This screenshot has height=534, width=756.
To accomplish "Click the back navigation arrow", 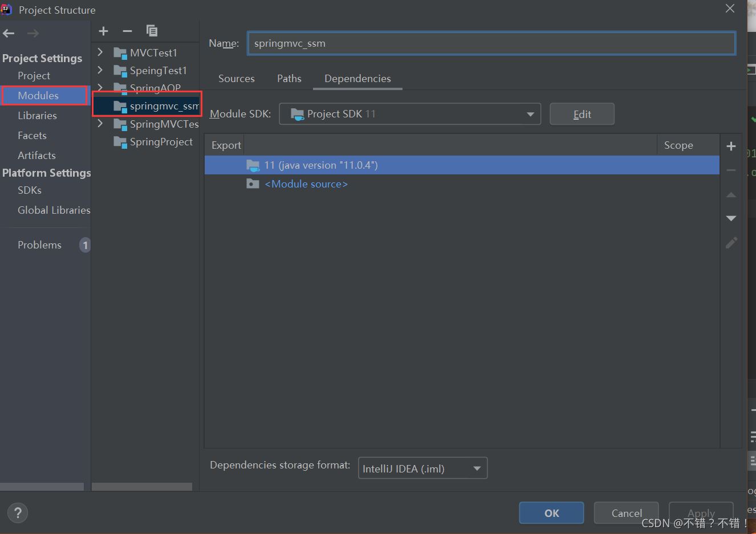I will click(x=9, y=34).
